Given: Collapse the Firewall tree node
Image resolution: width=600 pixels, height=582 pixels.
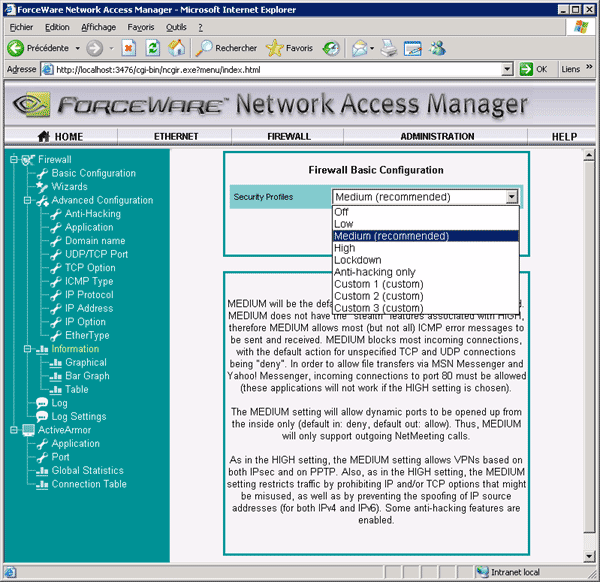Looking at the screenshot, I should pyautogui.click(x=14, y=160).
